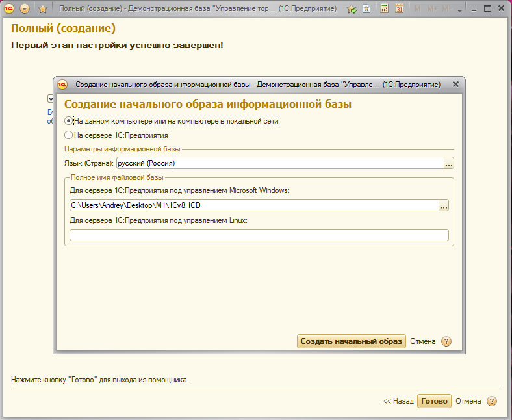This screenshot has width=512, height=420.
Task: Open the calendar icon
Action: point(399,8)
